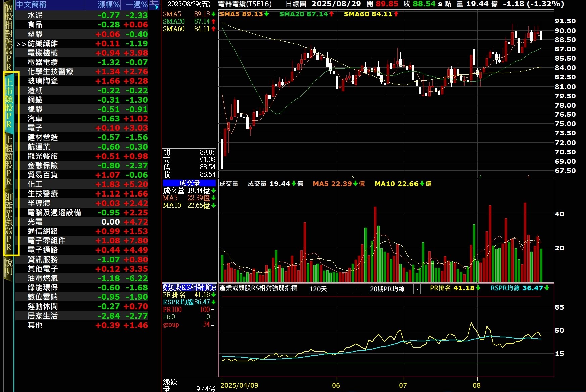Sort by 漲幅% column header
Screen dimensions: 586x392
109,5
